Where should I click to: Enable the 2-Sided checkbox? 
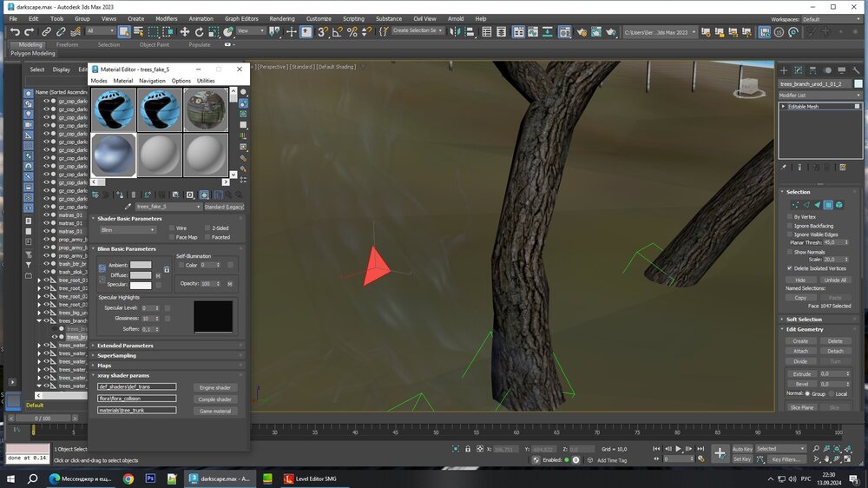pos(207,228)
